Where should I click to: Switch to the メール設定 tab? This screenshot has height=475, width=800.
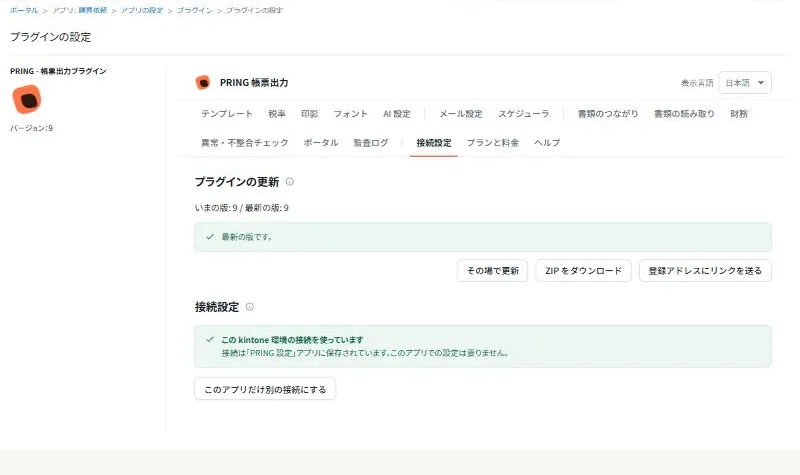click(x=461, y=114)
